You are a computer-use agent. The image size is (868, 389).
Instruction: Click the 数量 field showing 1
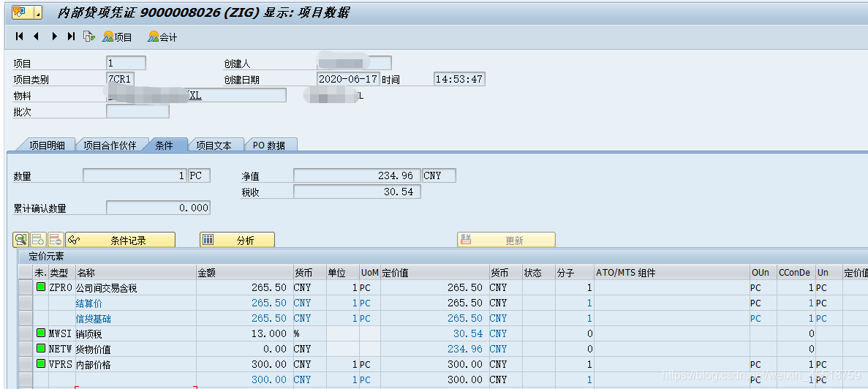click(x=135, y=175)
